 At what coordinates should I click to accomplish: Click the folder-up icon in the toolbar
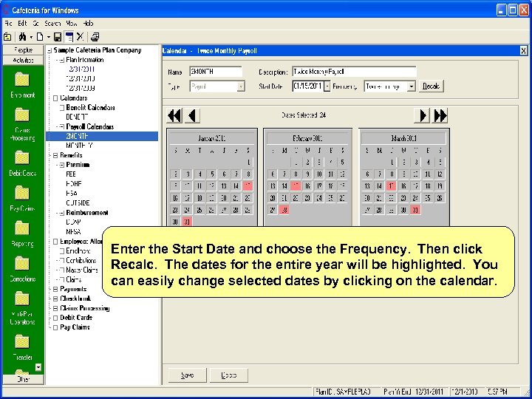click(x=7, y=37)
